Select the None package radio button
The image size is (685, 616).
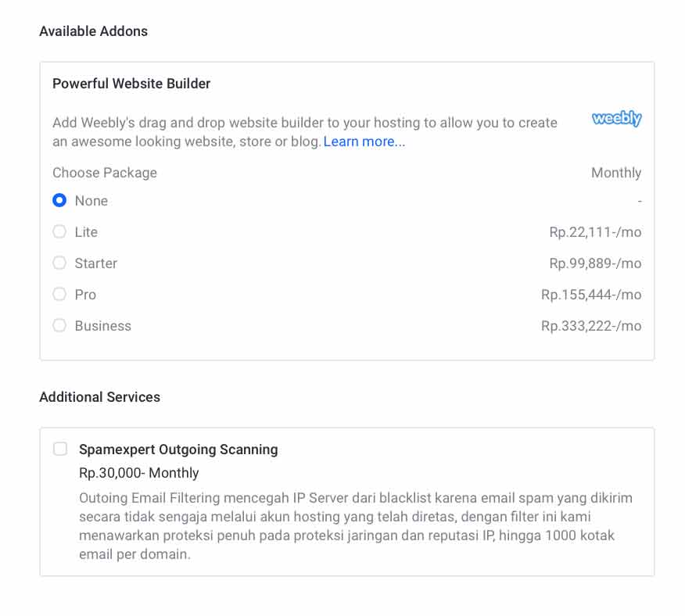[59, 201]
